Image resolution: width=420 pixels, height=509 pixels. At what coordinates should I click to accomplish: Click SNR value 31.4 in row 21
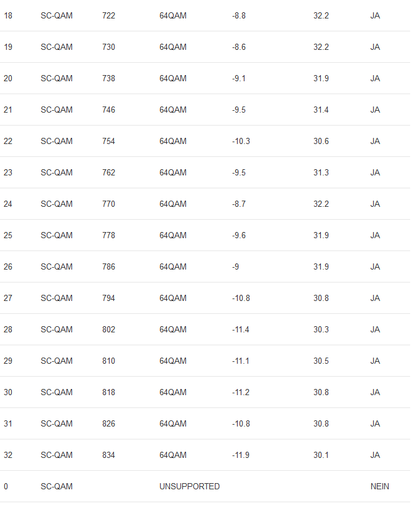321,110
